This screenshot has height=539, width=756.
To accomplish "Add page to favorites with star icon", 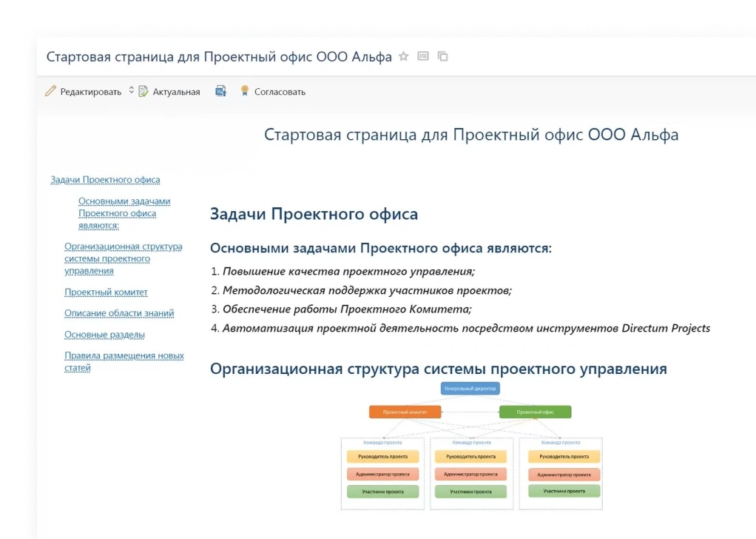I will (x=403, y=56).
